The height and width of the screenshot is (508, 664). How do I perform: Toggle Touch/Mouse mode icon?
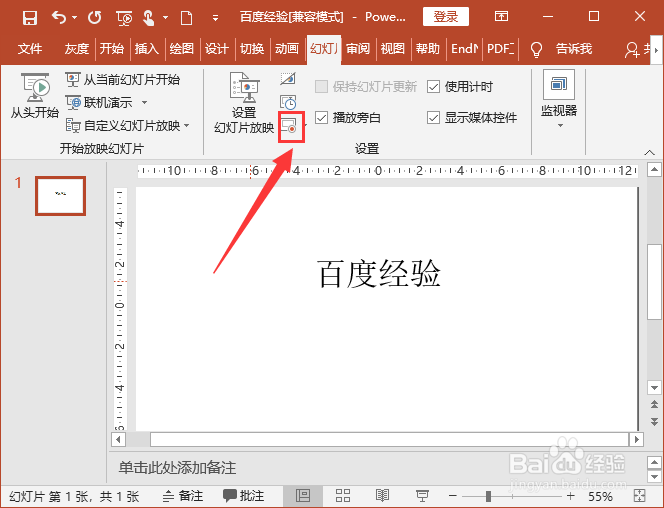149,18
